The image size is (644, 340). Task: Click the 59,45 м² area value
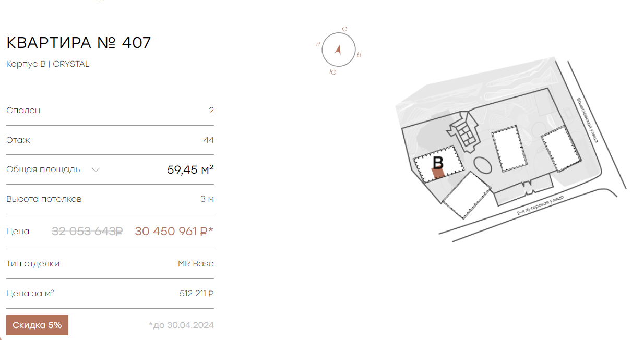[x=190, y=169]
